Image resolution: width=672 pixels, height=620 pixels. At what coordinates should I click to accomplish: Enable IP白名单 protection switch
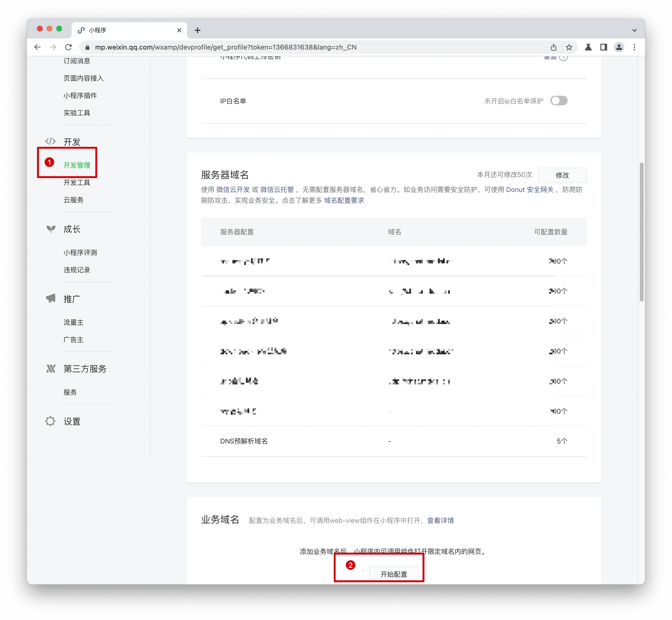pos(559,101)
